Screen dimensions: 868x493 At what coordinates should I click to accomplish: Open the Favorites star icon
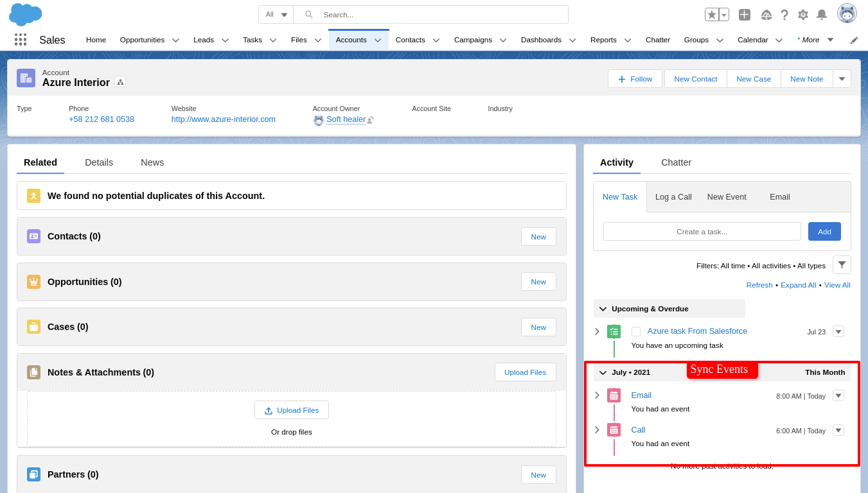point(712,15)
